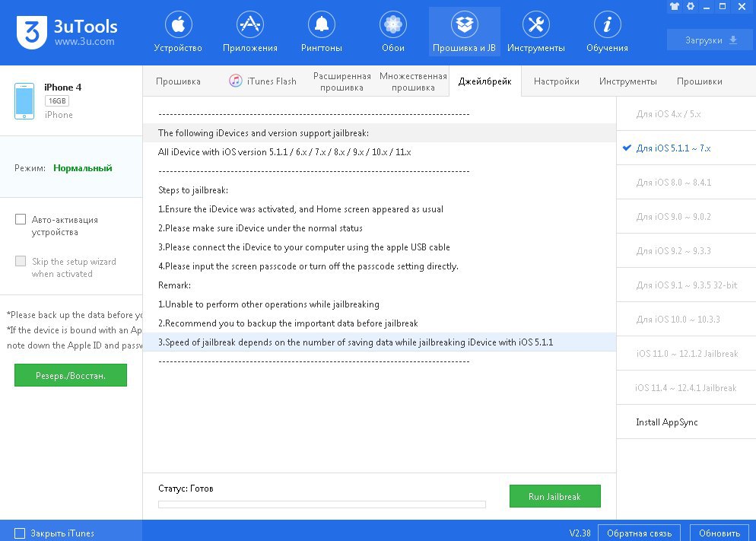Open the Обучения tutorials section

[607, 32]
